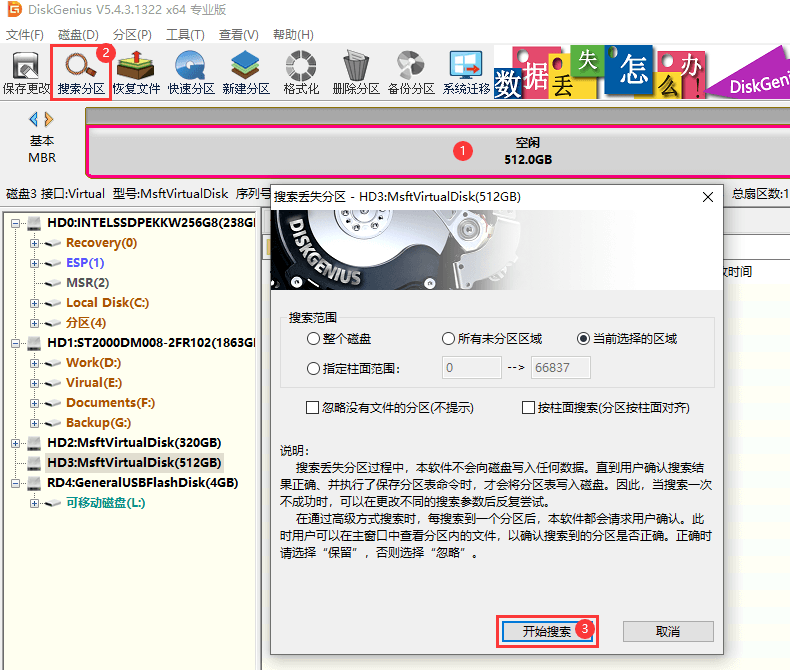This screenshot has width=790, height=670.
Task: Select HD3:MsftVirtualDisk(512GB) in tree
Action: click(x=134, y=462)
